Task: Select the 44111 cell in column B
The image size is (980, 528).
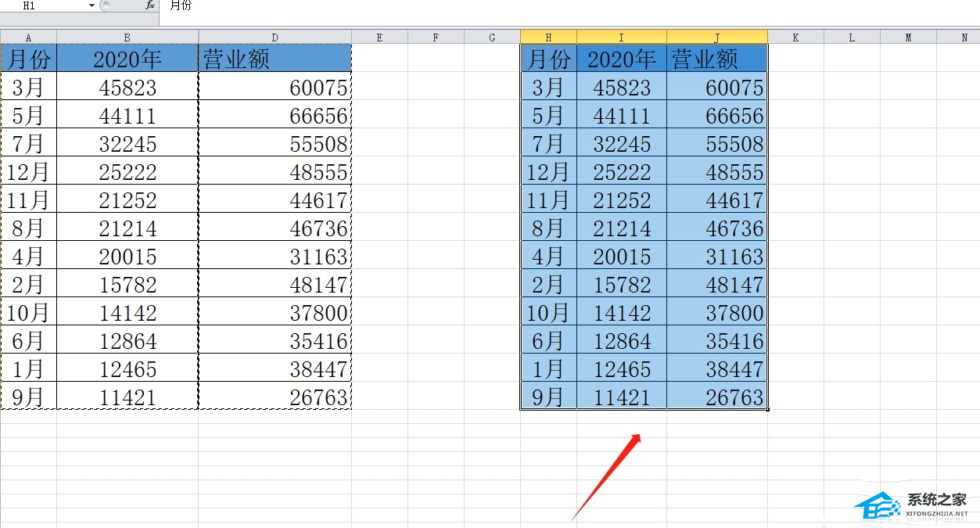Action: click(x=127, y=114)
